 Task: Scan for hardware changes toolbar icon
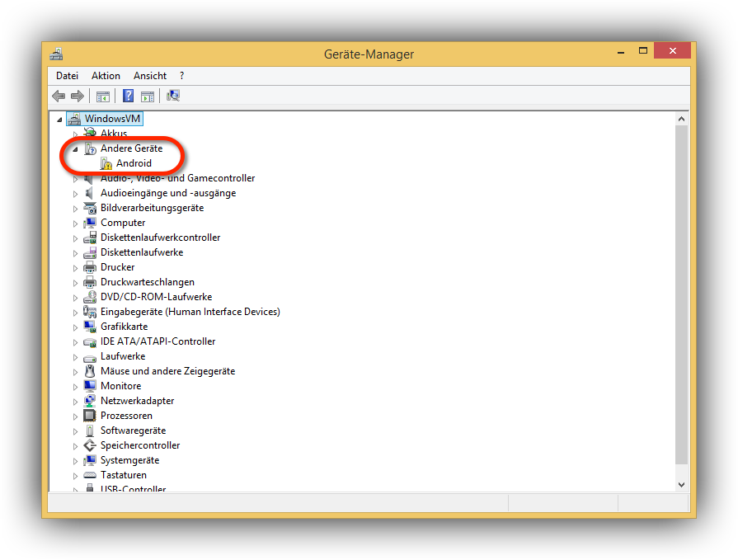tap(172, 96)
